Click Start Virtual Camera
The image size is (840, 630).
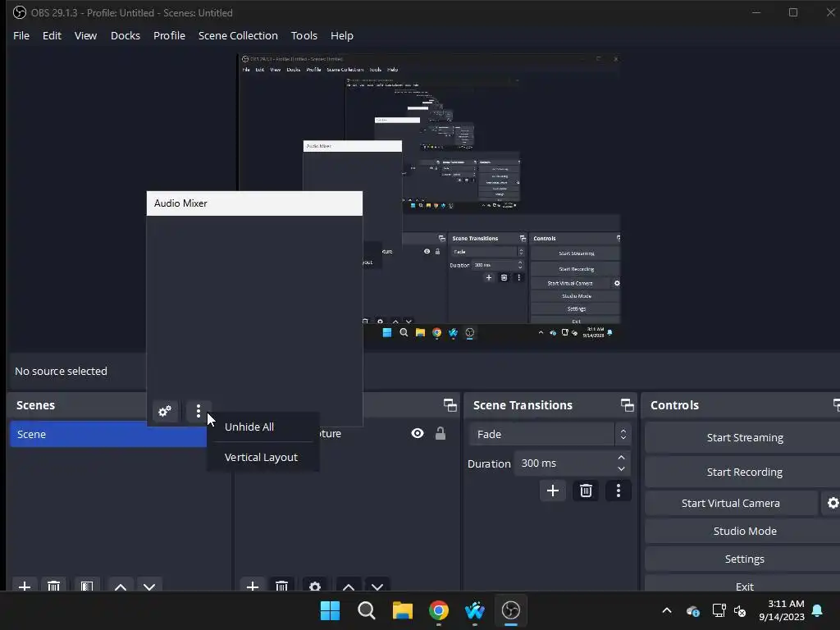(731, 503)
